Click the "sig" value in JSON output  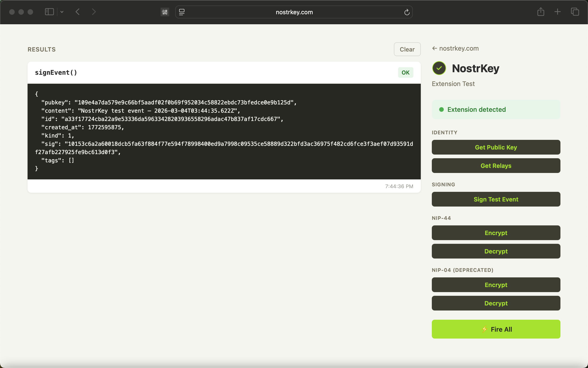click(x=224, y=148)
